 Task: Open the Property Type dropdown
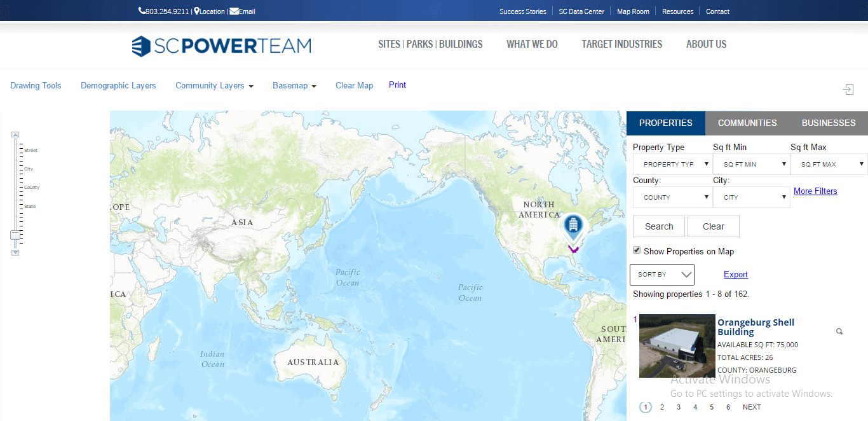coord(672,164)
